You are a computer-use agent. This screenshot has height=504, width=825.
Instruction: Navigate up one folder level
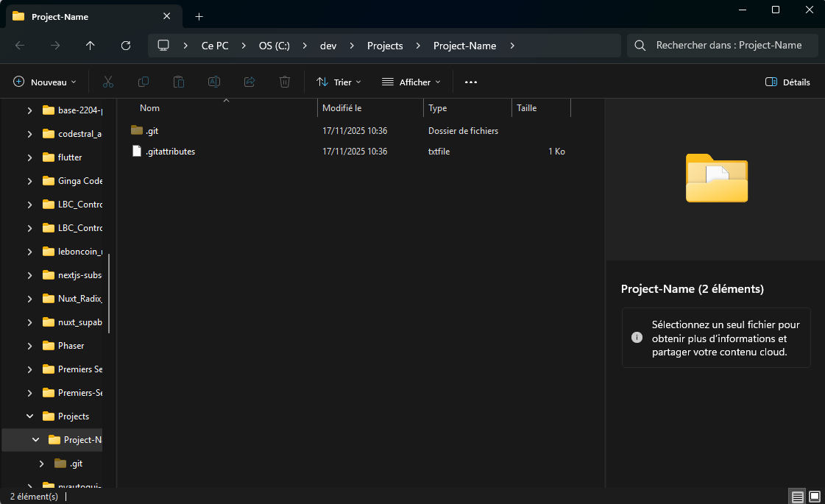[90, 46]
